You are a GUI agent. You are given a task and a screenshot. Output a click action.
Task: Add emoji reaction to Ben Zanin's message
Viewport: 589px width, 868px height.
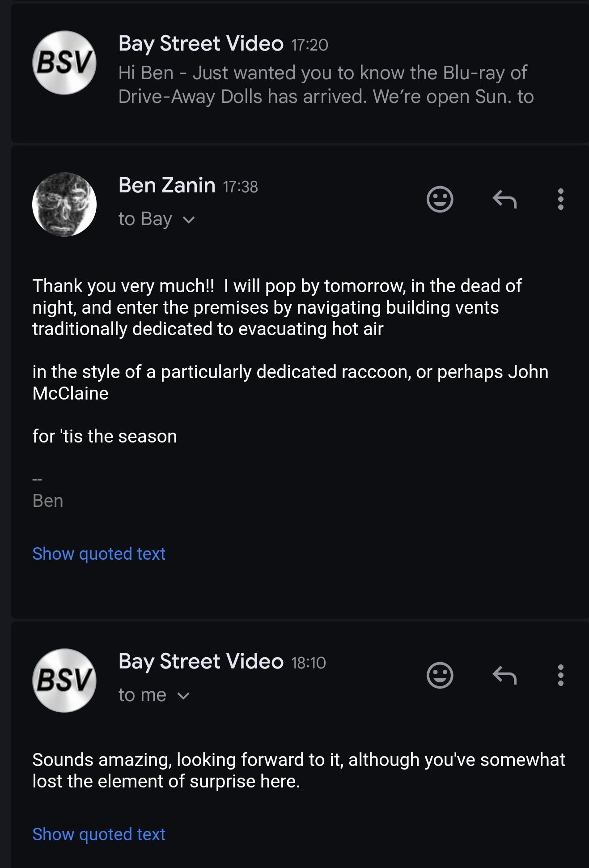pyautogui.click(x=440, y=199)
